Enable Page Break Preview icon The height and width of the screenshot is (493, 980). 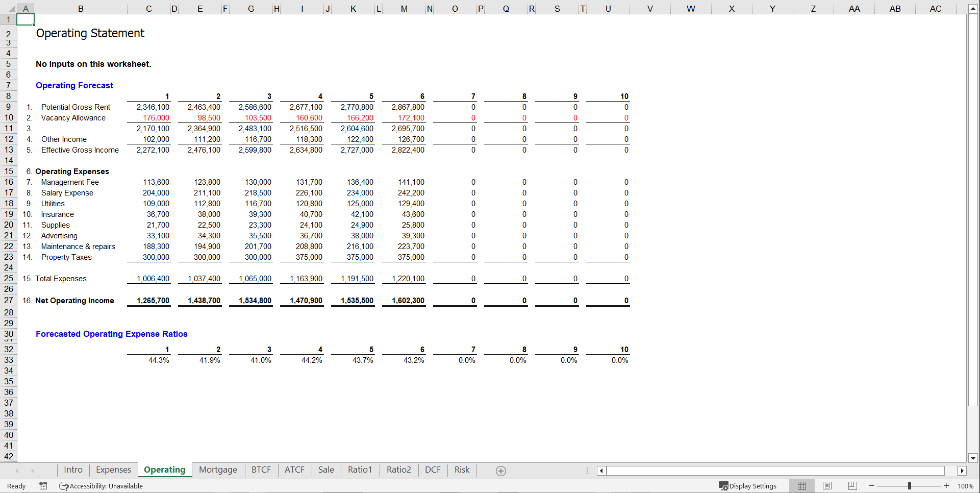(x=852, y=486)
